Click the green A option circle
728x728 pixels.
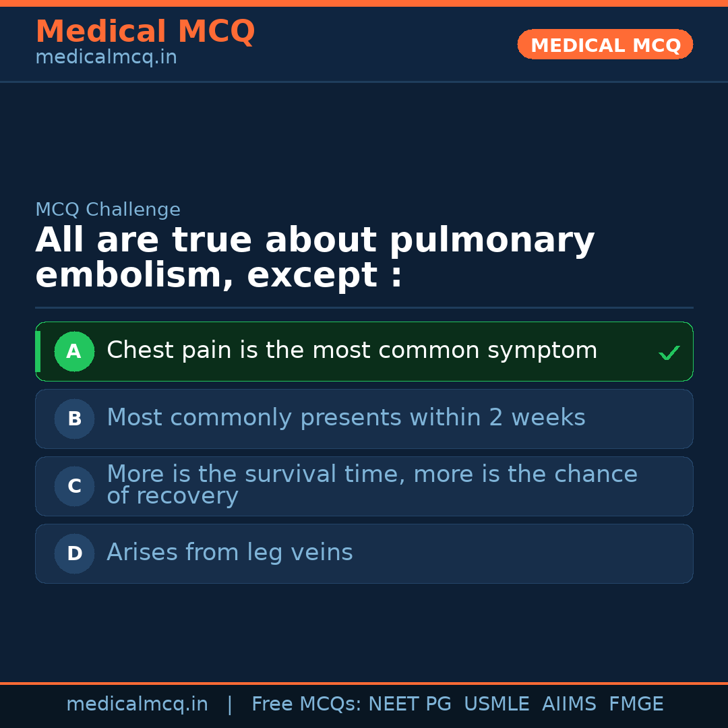[74, 351]
